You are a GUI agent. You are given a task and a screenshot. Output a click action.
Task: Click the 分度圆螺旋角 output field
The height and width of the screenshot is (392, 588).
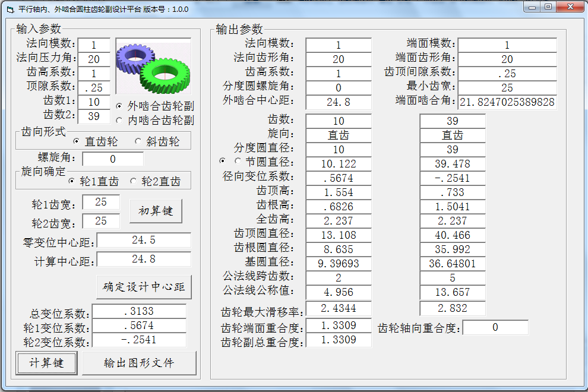(x=339, y=88)
